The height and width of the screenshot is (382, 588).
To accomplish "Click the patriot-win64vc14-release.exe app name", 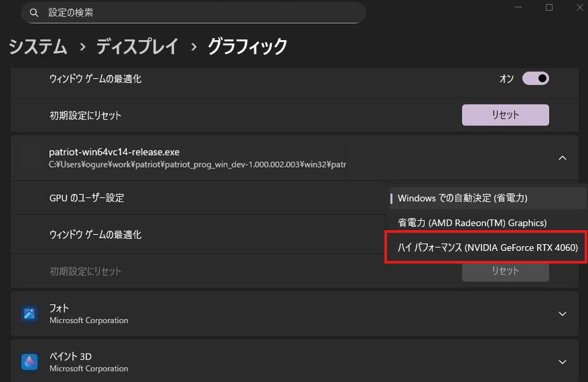I will pos(114,152).
